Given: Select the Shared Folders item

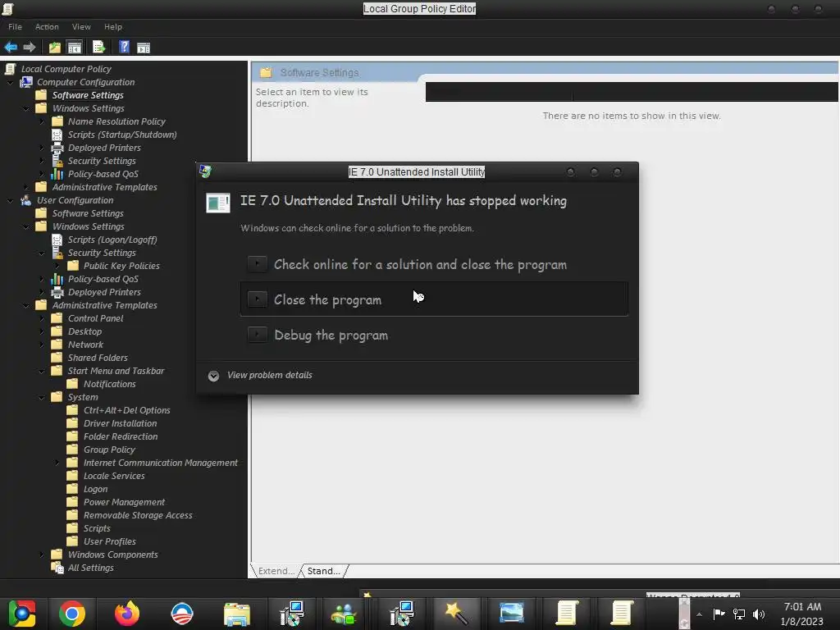Looking at the screenshot, I should tap(98, 358).
